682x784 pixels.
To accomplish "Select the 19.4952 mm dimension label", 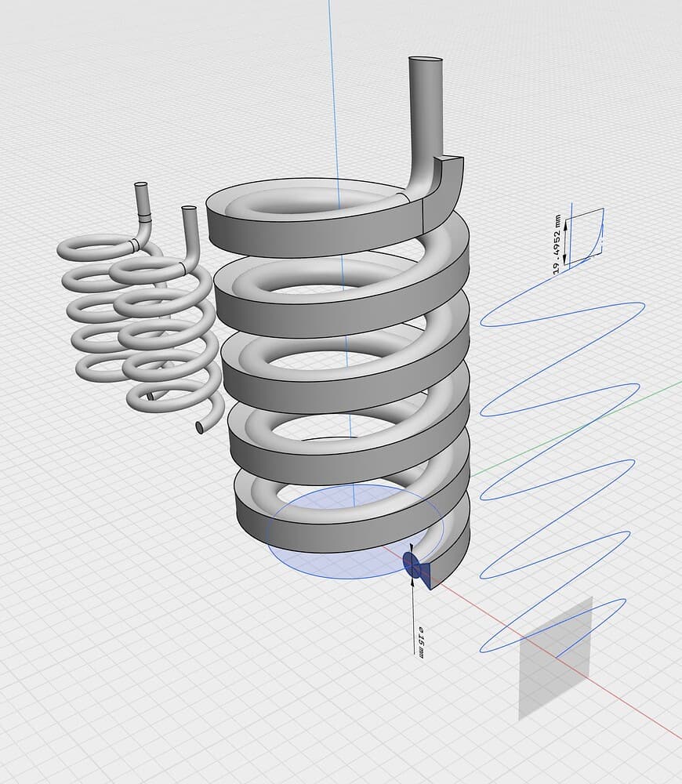I will tap(557, 245).
